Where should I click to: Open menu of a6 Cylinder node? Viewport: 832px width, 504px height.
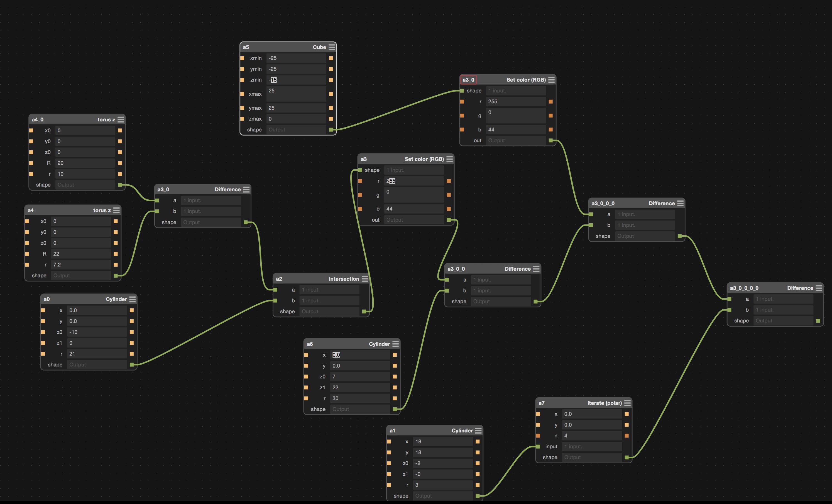click(x=395, y=344)
